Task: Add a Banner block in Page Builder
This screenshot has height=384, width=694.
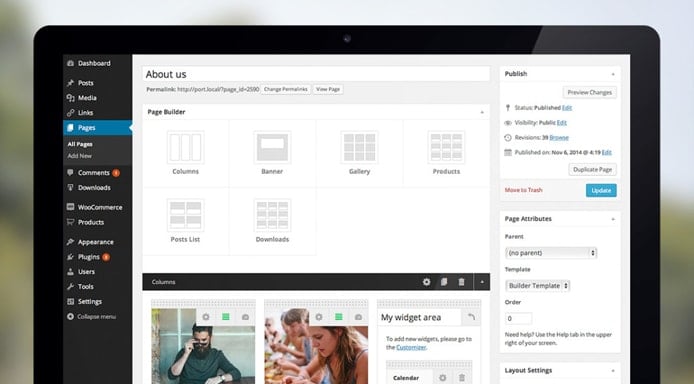Action: [272, 153]
